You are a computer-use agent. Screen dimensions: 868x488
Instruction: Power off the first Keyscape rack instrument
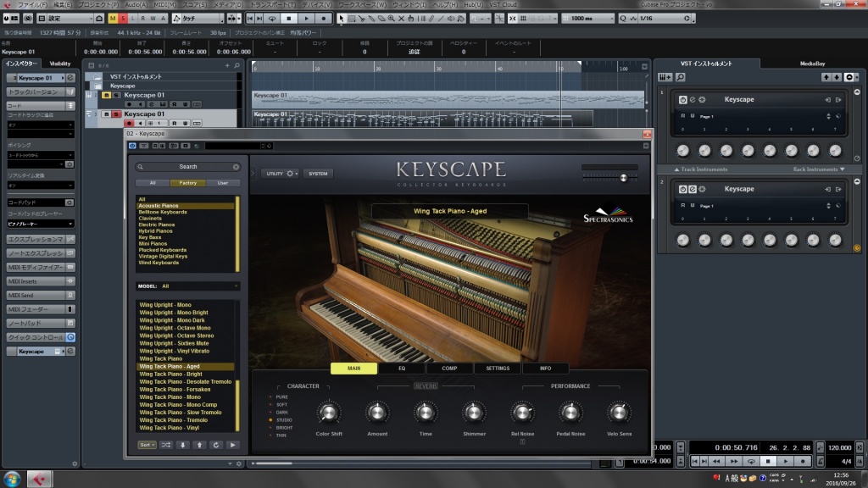684,99
